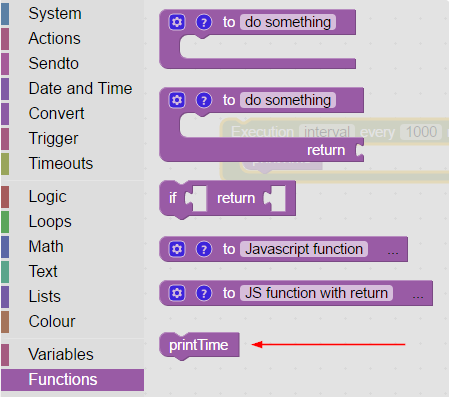Edit name field of first do something block
The image size is (449, 397).
pyautogui.click(x=288, y=22)
